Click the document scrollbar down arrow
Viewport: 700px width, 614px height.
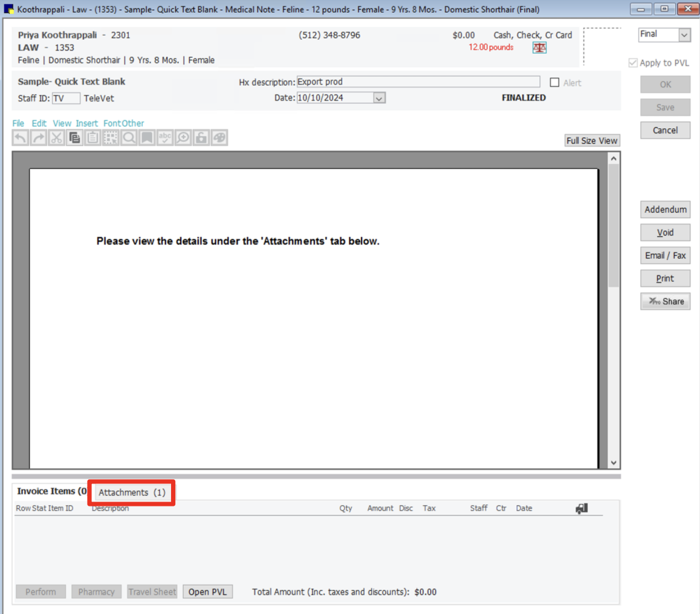click(614, 462)
